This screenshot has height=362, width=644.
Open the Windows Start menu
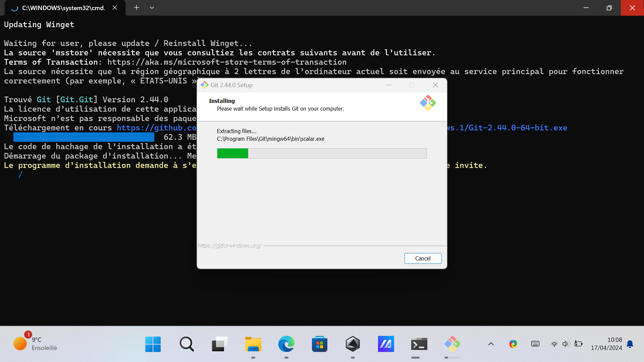153,344
